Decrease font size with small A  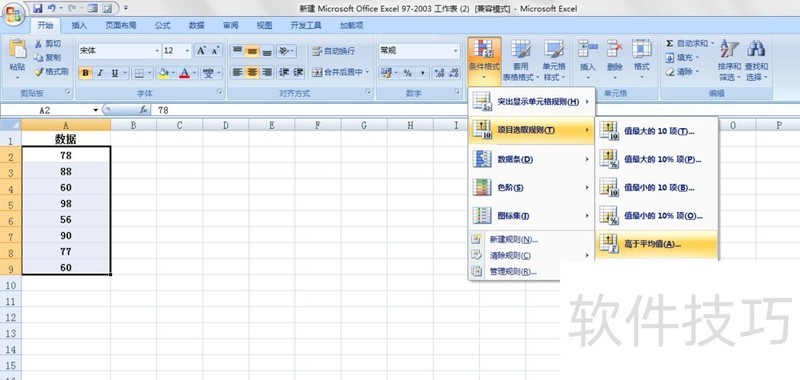[216, 50]
